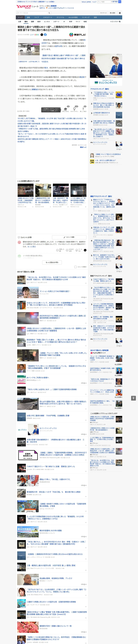Share the article on Facebook
This screenshot has height=644, width=138.
[x=45, y=35]
